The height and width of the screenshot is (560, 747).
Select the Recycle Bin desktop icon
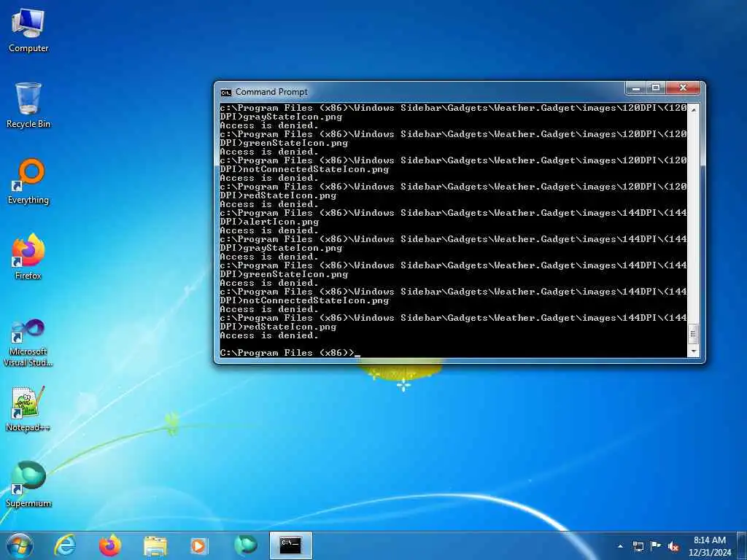click(x=28, y=105)
